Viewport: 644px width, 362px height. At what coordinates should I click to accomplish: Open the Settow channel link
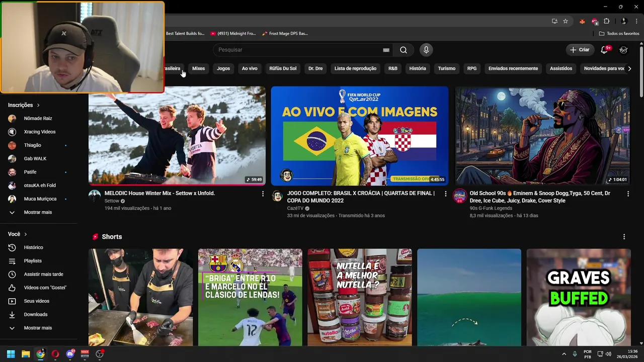pyautogui.click(x=112, y=201)
